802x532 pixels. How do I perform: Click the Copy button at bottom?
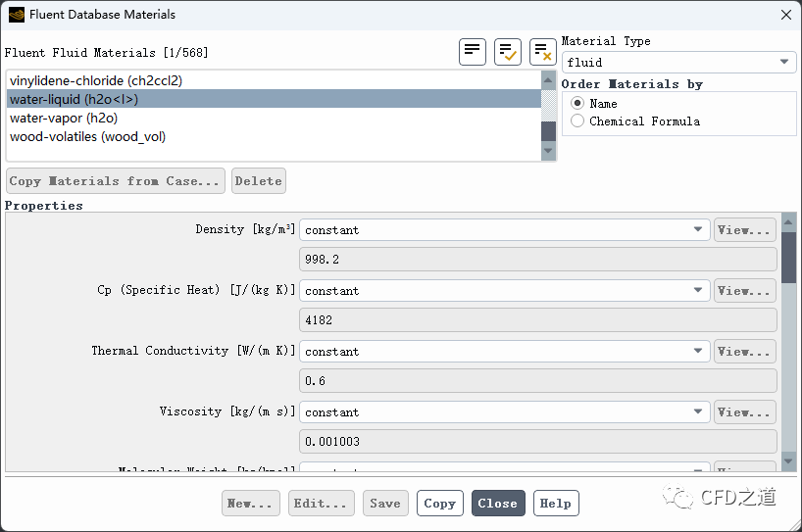pos(440,504)
